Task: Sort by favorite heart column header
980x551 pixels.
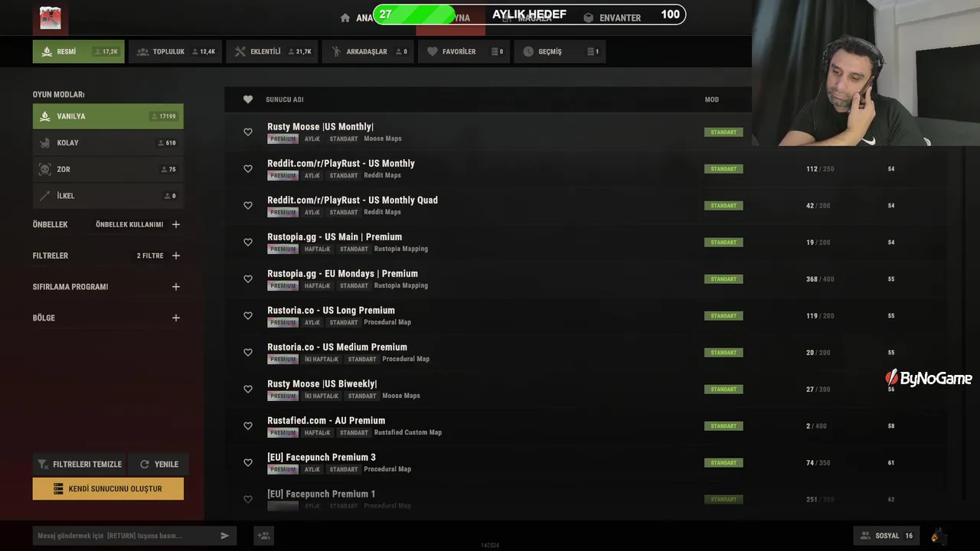Action: (248, 99)
